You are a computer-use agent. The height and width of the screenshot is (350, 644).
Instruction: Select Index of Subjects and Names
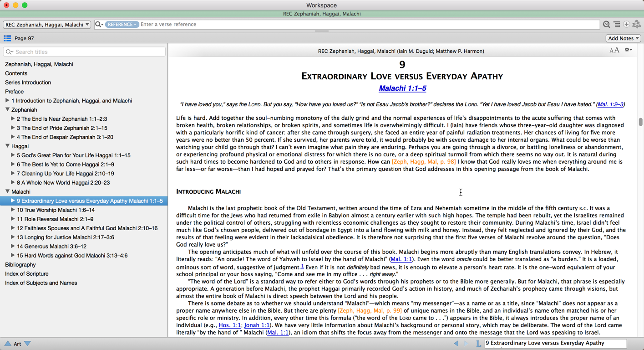(x=41, y=283)
